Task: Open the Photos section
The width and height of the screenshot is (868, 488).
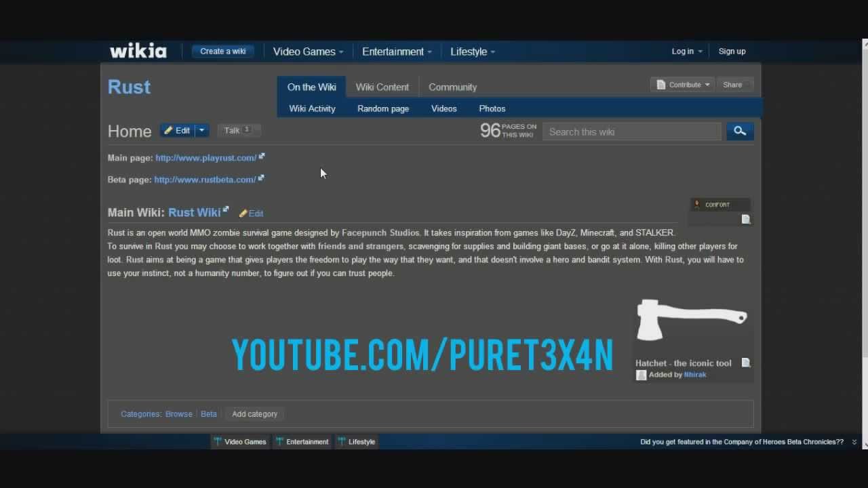Action: [492, 108]
